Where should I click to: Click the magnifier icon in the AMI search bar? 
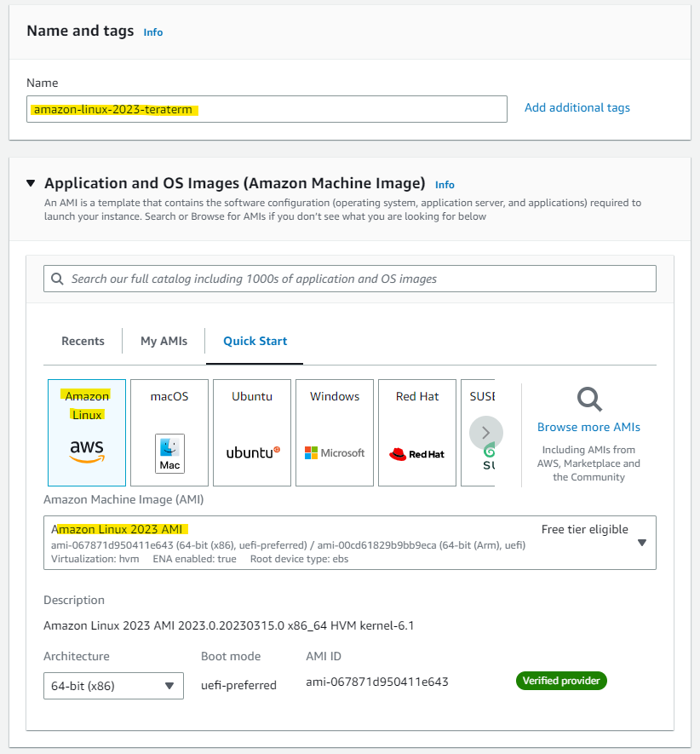coord(57,279)
